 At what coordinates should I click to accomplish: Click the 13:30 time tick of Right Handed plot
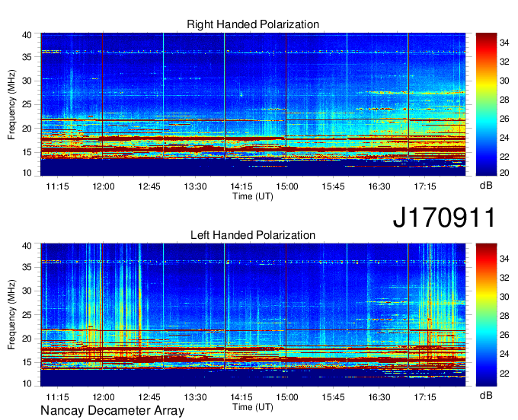pos(195,186)
